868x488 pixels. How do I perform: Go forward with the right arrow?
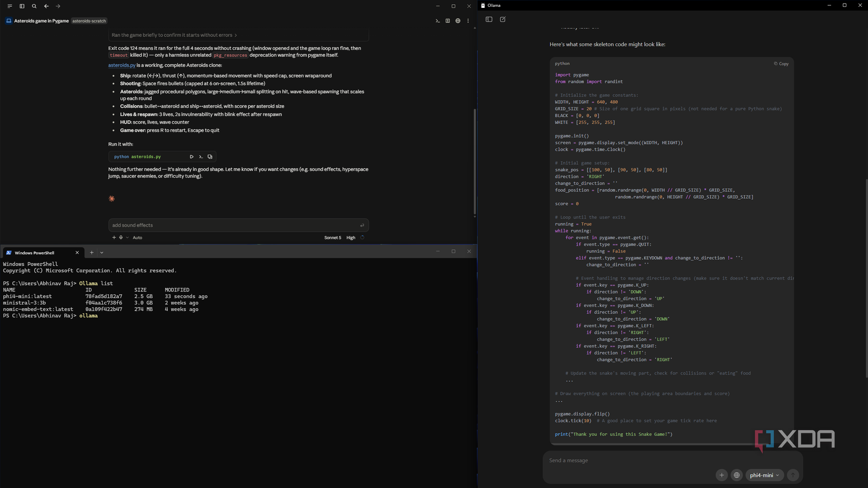click(x=58, y=6)
